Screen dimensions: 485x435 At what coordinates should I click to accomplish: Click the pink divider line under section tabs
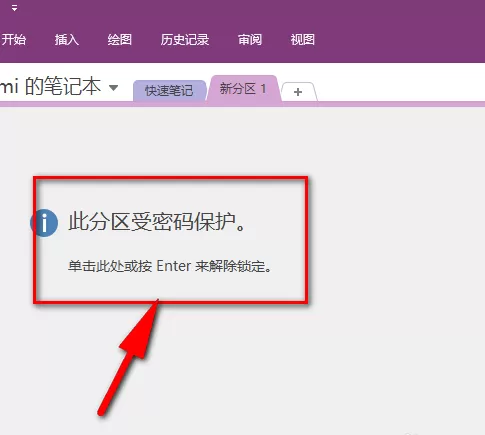242,104
